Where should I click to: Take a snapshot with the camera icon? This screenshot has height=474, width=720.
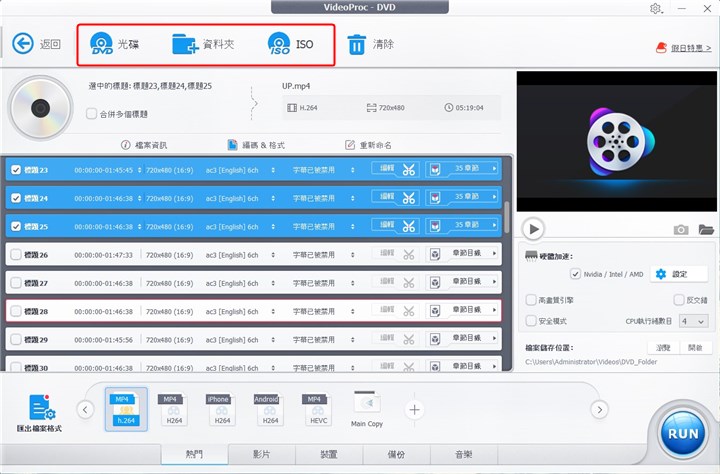681,229
